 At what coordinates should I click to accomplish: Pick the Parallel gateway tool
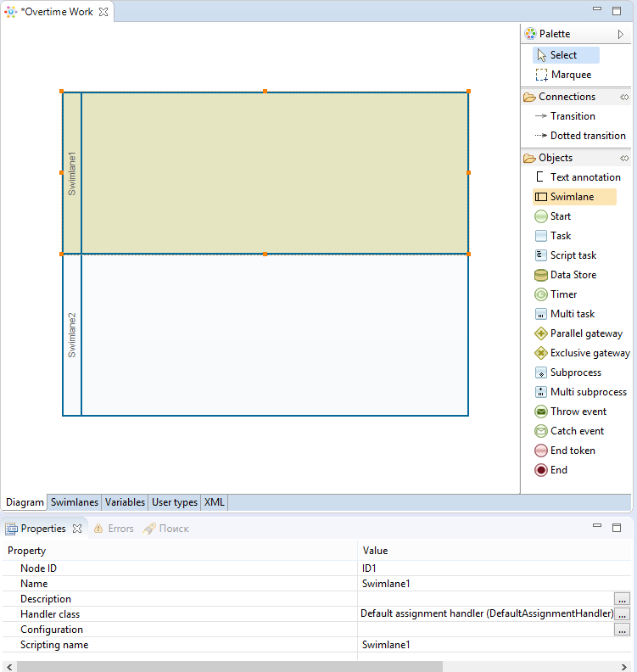(584, 333)
